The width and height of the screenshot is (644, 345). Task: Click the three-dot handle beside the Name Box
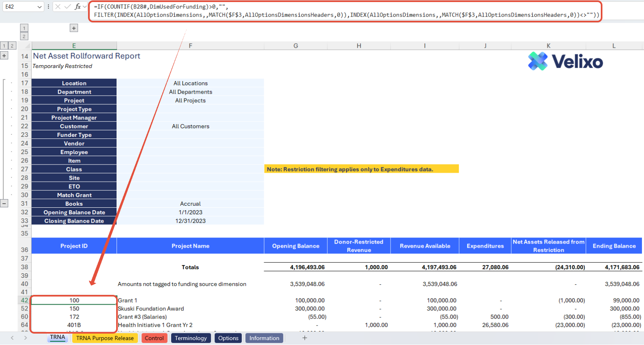click(x=49, y=7)
